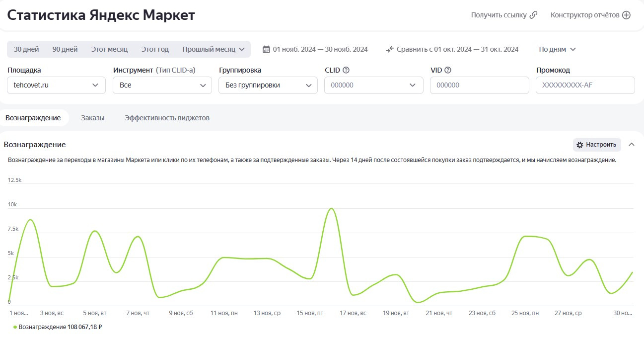Switch to the Заказы tab

93,118
